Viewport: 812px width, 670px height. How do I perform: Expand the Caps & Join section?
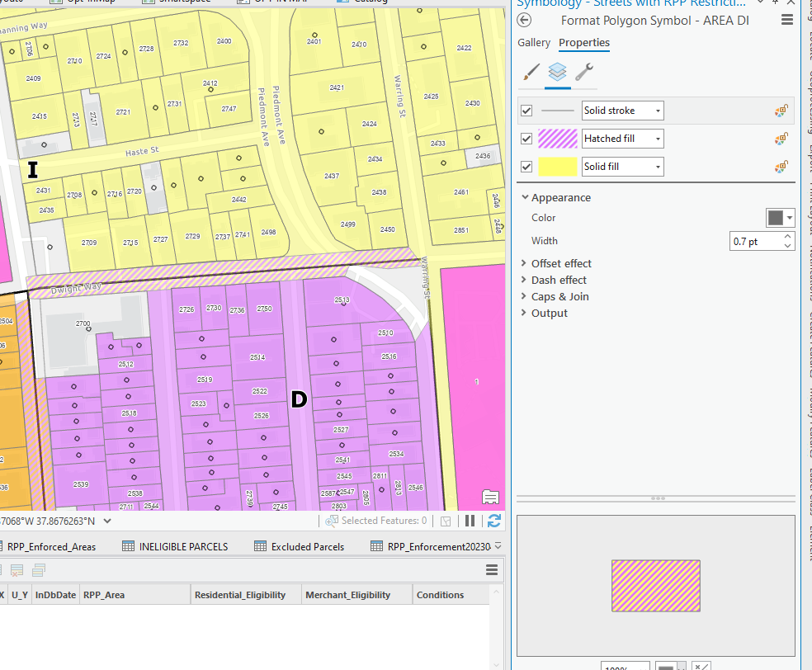tap(524, 296)
